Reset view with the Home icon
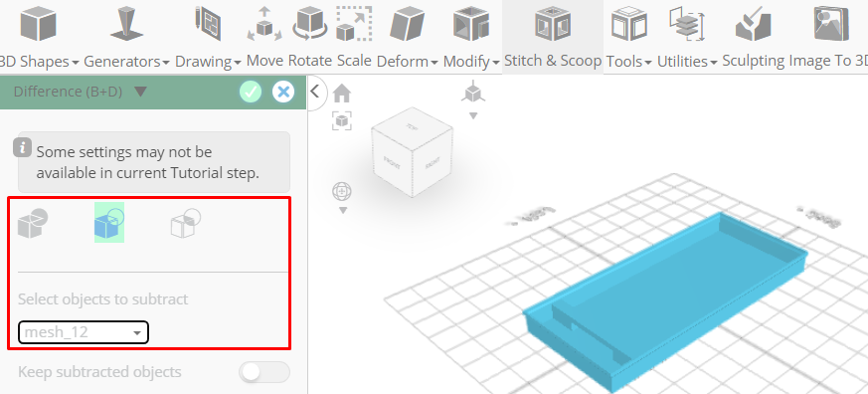868x394 pixels. [x=342, y=94]
